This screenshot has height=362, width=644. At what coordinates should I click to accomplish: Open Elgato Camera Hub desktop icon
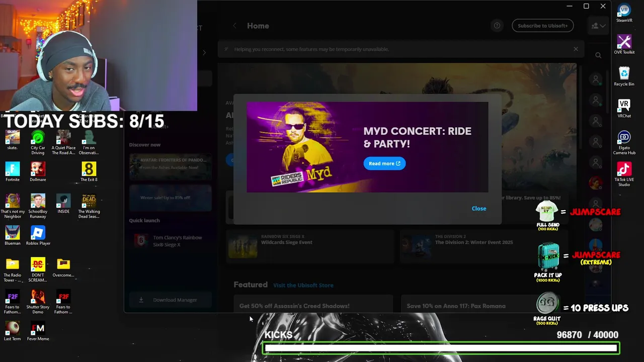tap(624, 143)
